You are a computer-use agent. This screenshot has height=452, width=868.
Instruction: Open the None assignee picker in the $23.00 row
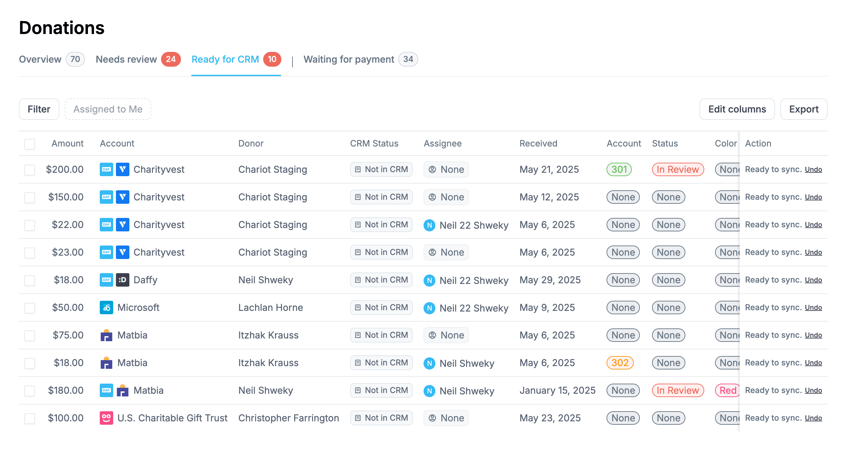[x=446, y=252]
